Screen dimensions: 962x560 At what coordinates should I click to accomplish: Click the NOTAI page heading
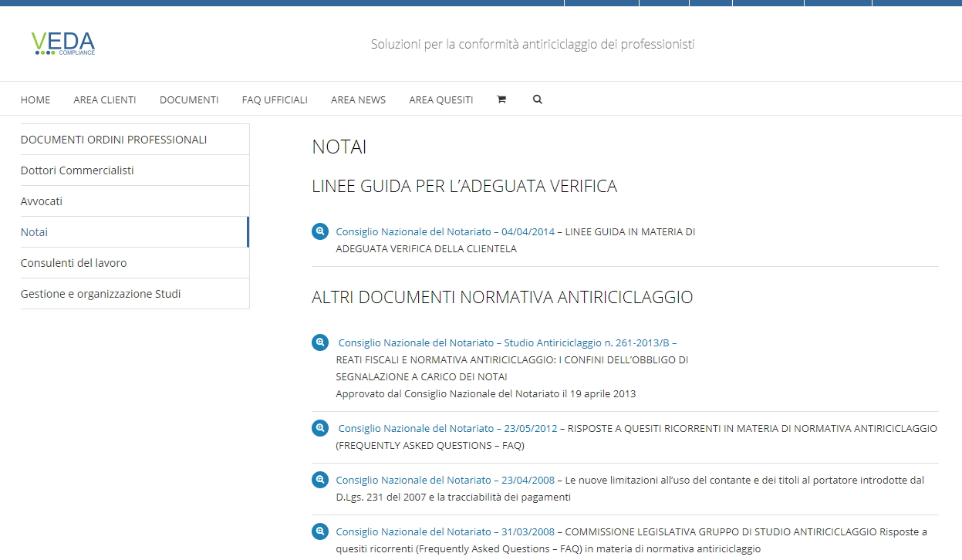[339, 147]
